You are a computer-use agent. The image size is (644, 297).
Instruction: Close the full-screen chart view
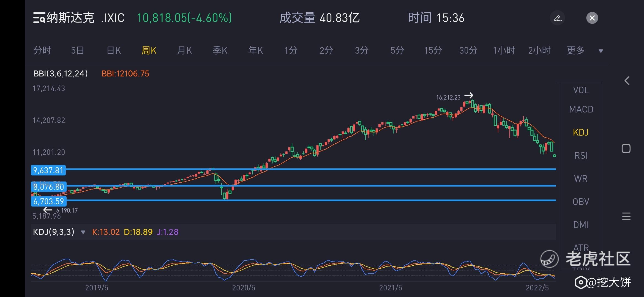tap(592, 18)
